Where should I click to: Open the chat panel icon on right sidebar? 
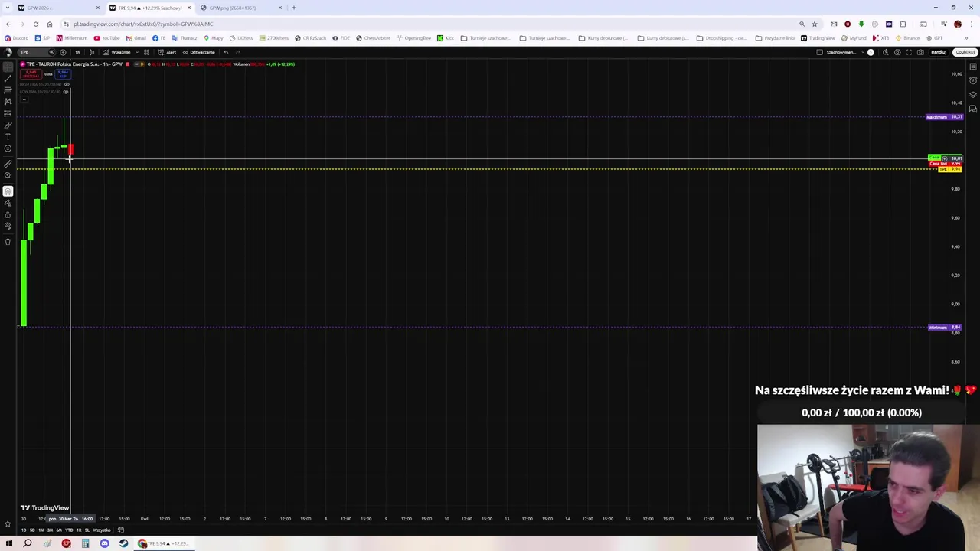[973, 109]
